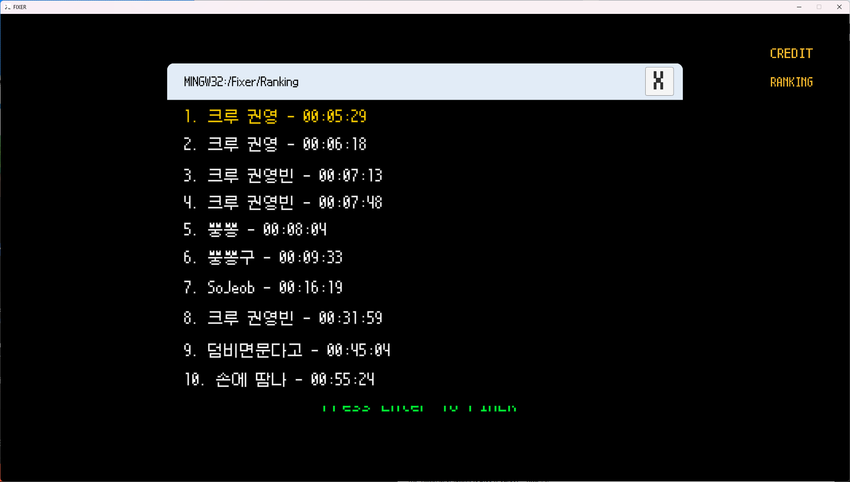Click the MINGW32:/Fixer/Ranking title text

tap(241, 81)
